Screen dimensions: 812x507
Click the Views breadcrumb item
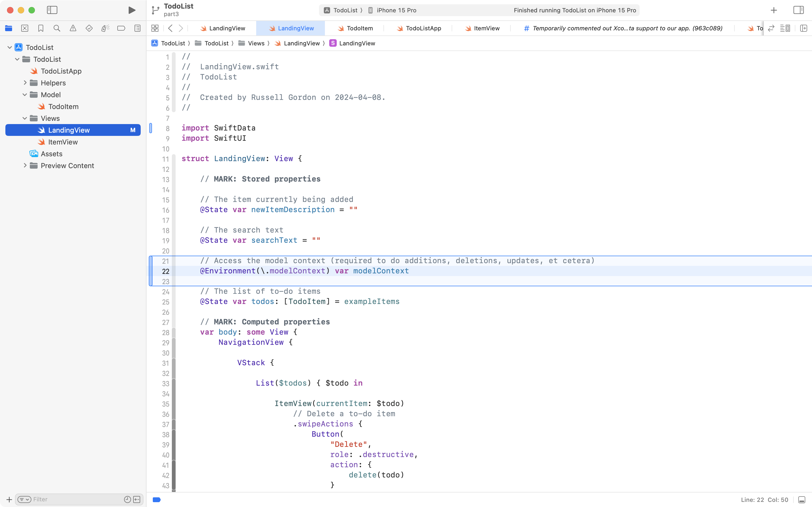[x=257, y=43]
